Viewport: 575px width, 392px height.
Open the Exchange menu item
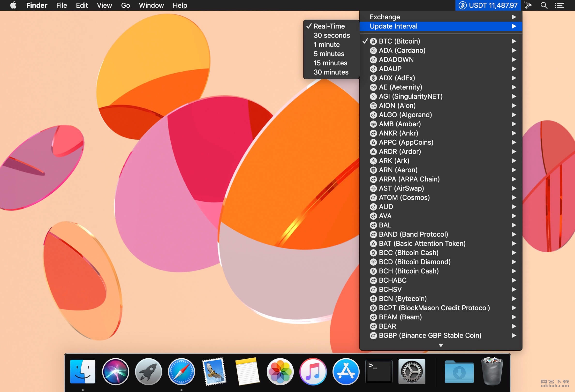(441, 17)
